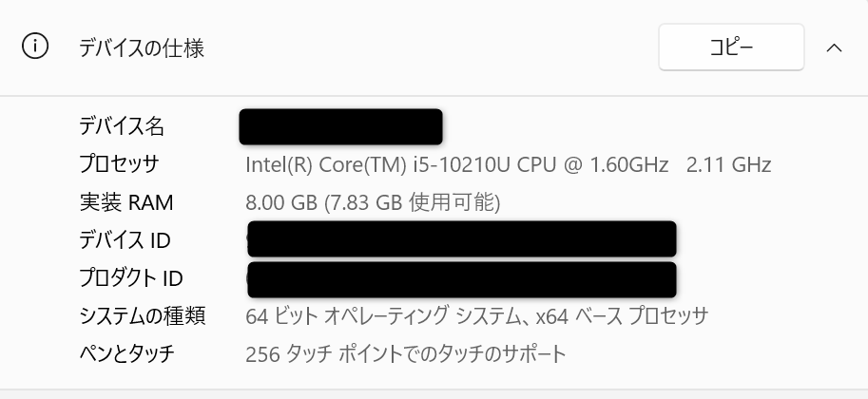Viewport: 868px width, 399px height.
Task: Select the Intel Core i5-10210U processor text
Action: [456, 165]
